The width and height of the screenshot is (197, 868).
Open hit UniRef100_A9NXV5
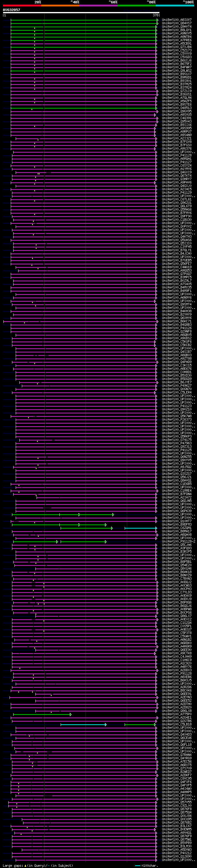click(177, 33)
